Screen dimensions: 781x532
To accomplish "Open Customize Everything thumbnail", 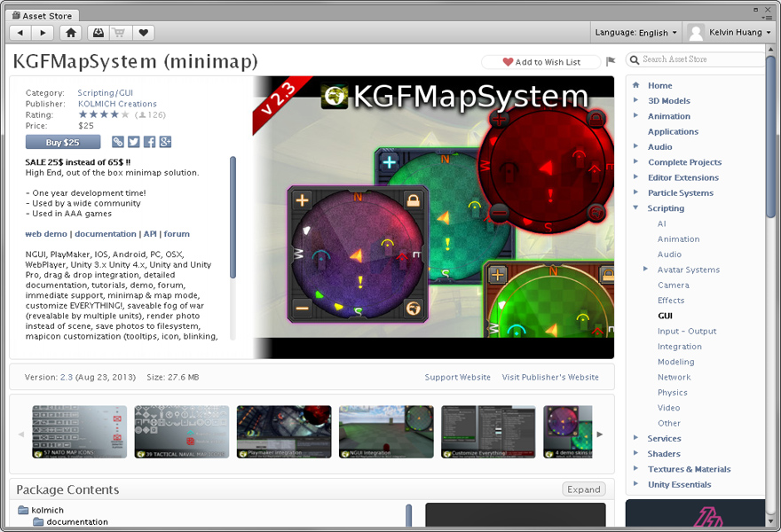I will pos(488,432).
